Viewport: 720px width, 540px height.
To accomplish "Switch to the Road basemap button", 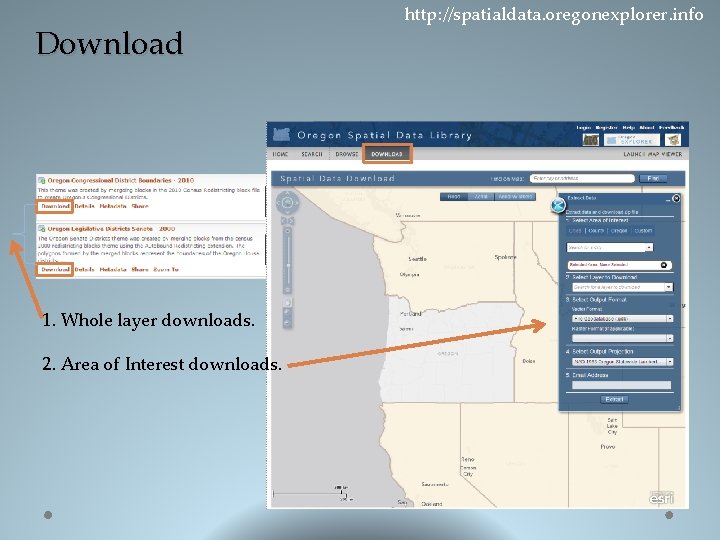I will click(x=454, y=197).
